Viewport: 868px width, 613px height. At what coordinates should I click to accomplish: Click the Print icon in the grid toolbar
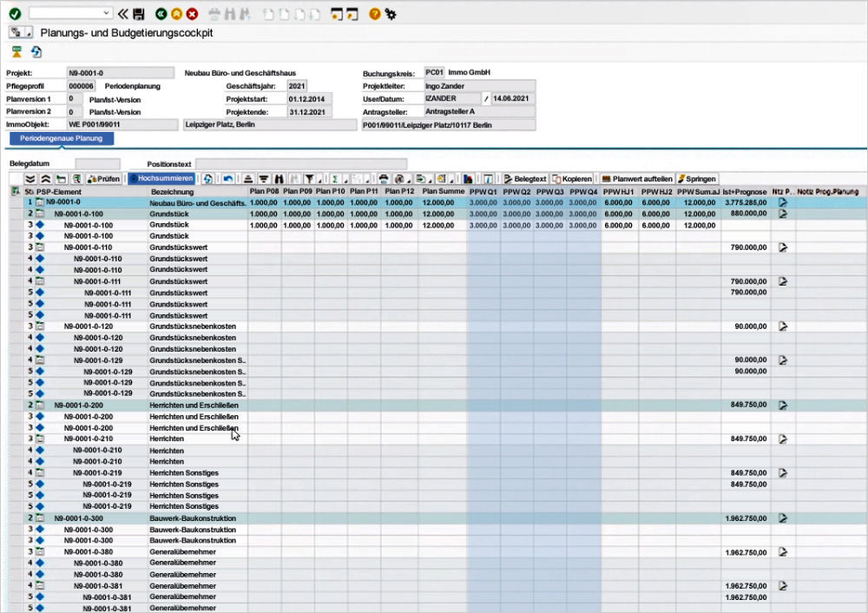coord(382,178)
